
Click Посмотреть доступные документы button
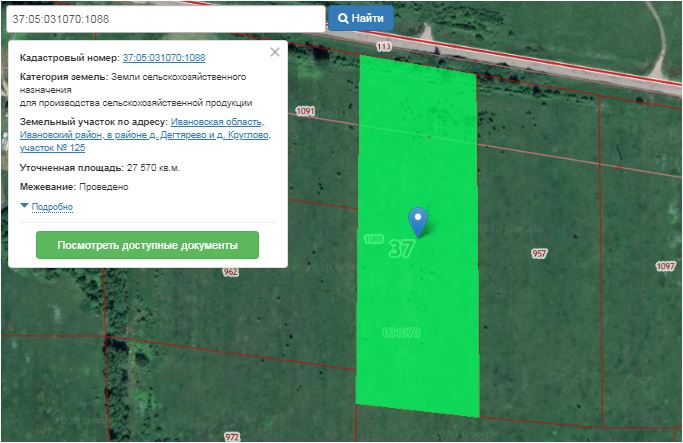click(147, 245)
